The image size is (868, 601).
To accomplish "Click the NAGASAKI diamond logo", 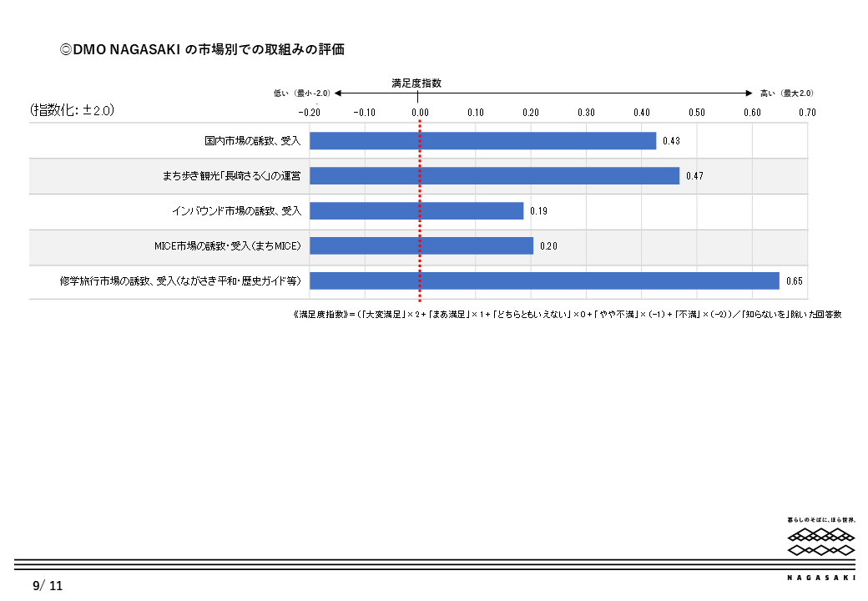I will point(821,542).
